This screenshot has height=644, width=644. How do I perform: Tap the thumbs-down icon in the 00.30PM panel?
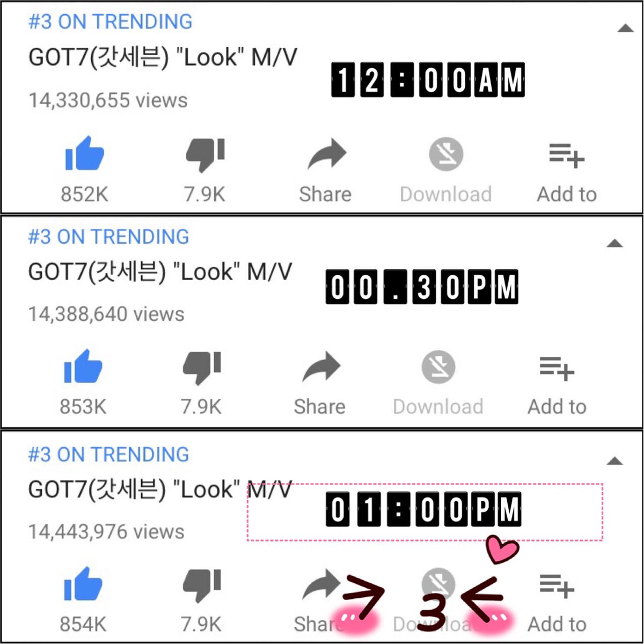pos(202,368)
